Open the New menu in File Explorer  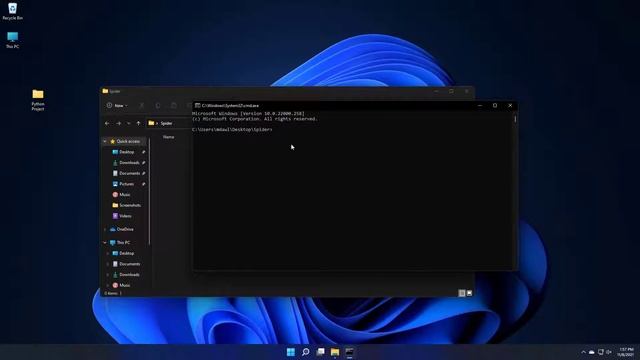(x=117, y=105)
